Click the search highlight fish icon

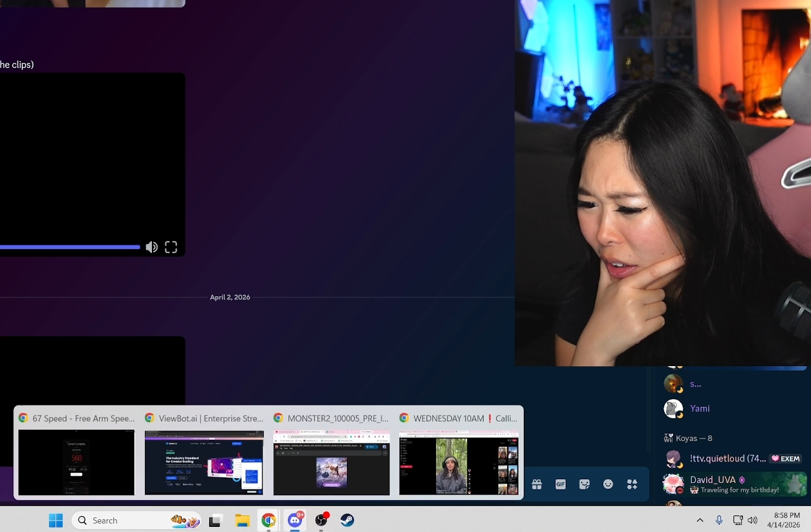185,521
